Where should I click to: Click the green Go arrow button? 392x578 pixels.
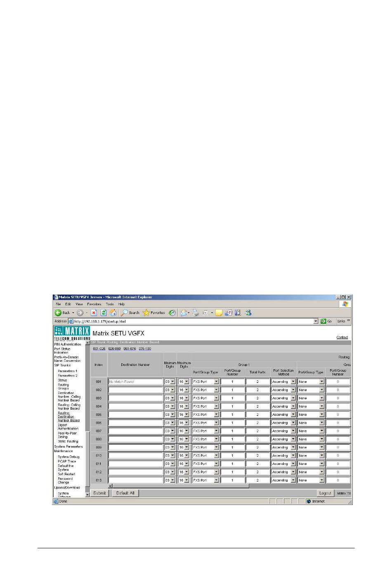[324, 321]
